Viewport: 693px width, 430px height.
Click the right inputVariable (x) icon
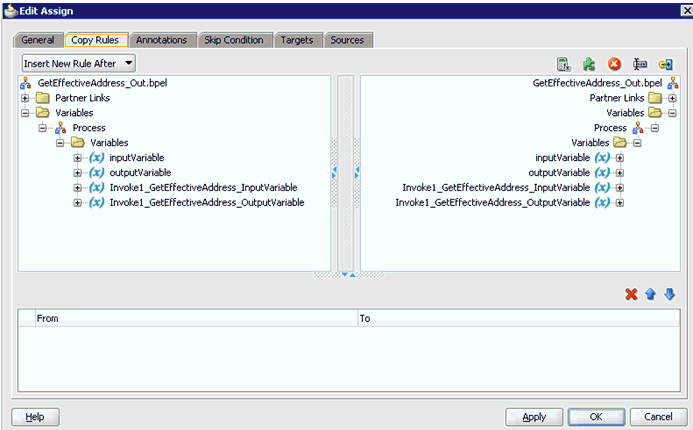point(602,157)
